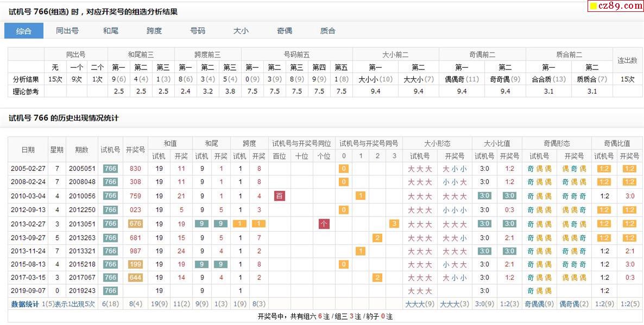Click the red 个 position badge

(324, 224)
